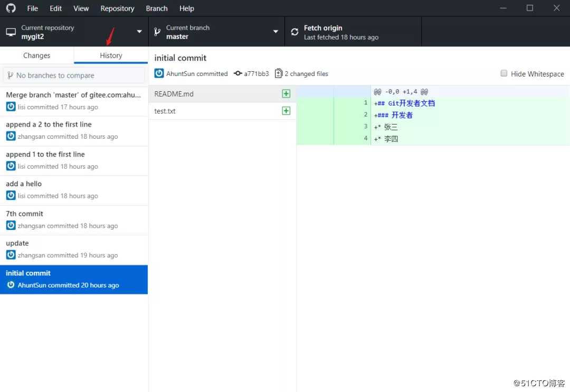Open the File menu
The height and width of the screenshot is (392, 570).
[x=32, y=8]
